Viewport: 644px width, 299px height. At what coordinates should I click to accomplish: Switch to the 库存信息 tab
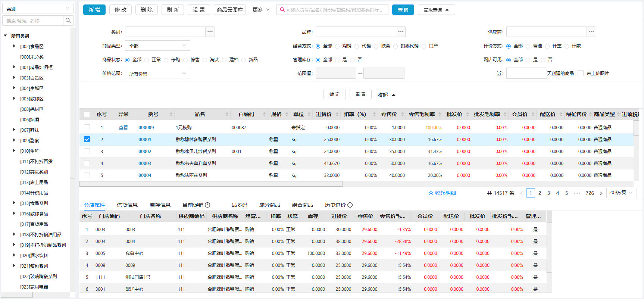pyautogui.click(x=160, y=205)
